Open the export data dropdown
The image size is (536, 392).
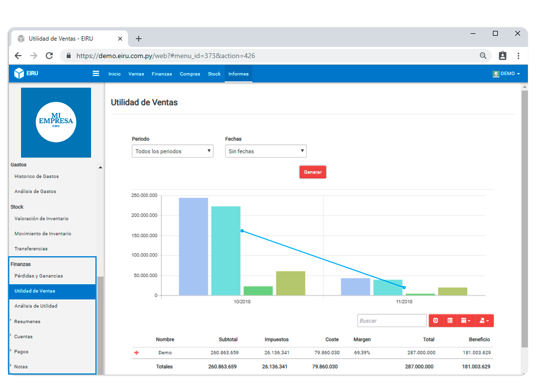coord(484,320)
